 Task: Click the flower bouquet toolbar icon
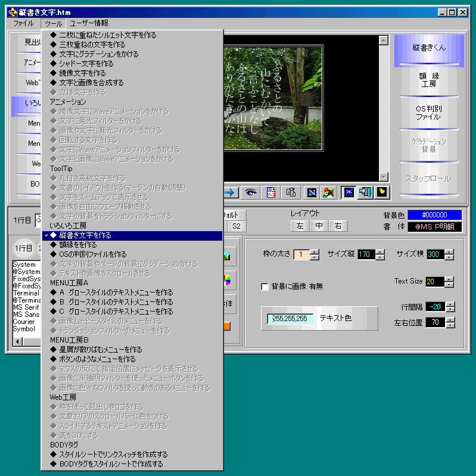[328, 192]
